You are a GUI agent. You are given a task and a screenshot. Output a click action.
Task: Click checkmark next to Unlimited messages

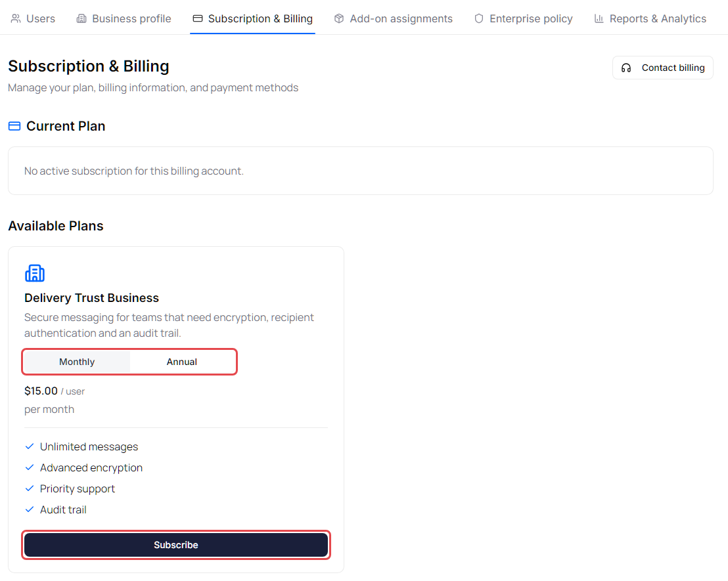[x=30, y=446]
